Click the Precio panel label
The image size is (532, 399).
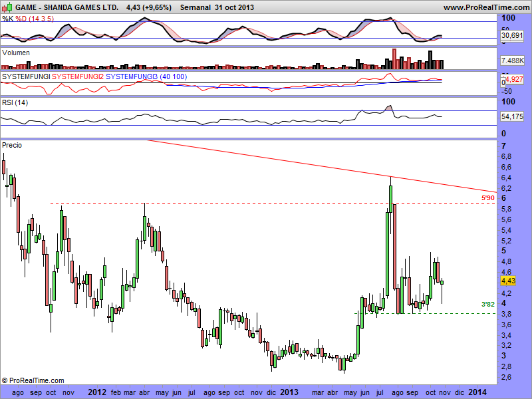[x=12, y=145]
